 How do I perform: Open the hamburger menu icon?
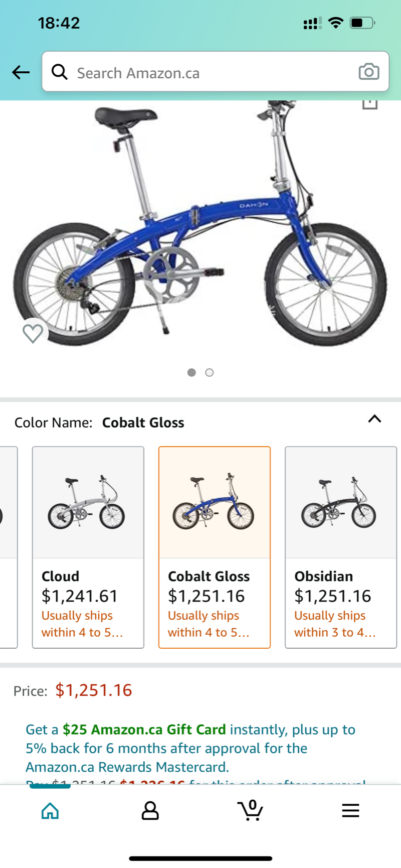pyautogui.click(x=350, y=810)
